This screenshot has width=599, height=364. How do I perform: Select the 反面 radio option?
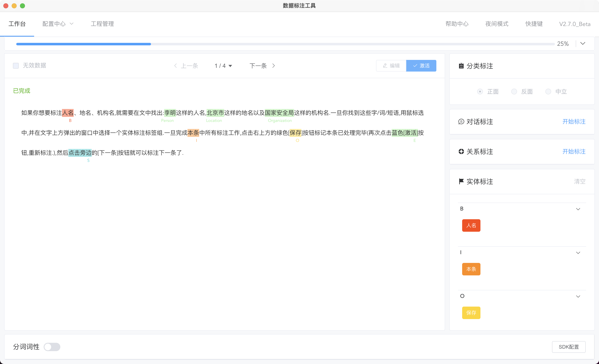(514, 92)
